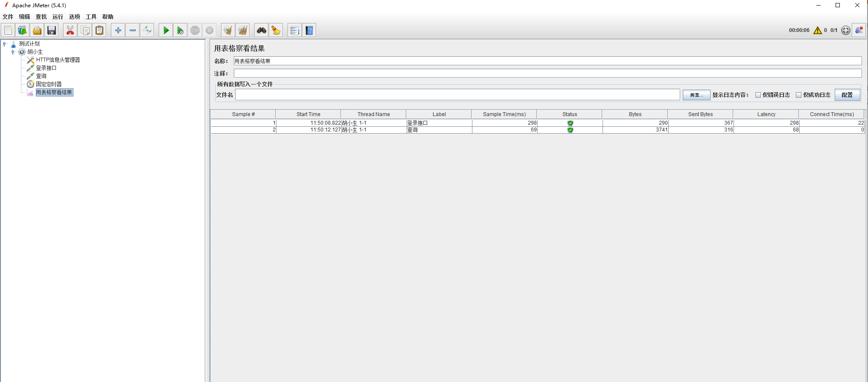Image resolution: width=868 pixels, height=382 pixels.
Task: Select 固定定时器 in the tree
Action: click(49, 84)
